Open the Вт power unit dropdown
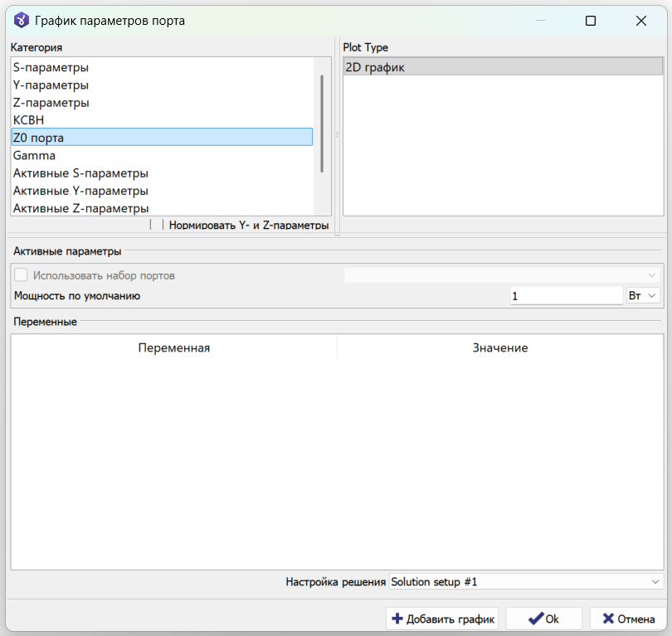The width and height of the screenshot is (672, 636). click(643, 295)
